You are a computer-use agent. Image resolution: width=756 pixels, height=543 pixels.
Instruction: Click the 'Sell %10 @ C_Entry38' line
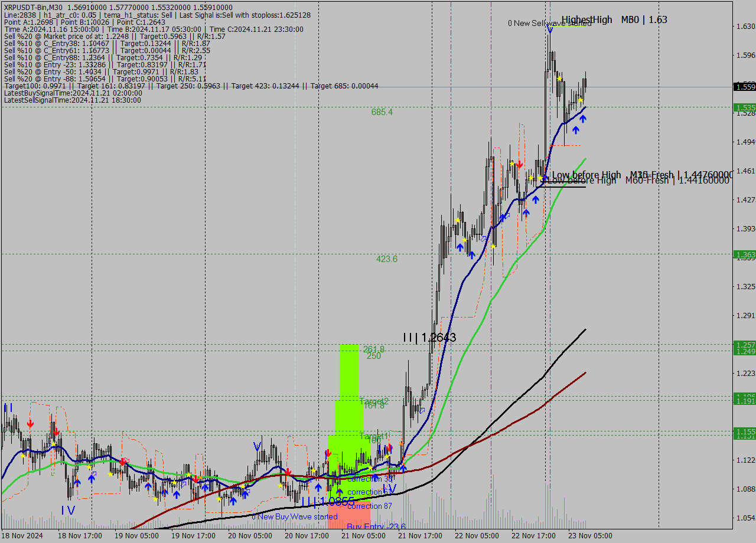pos(107,43)
